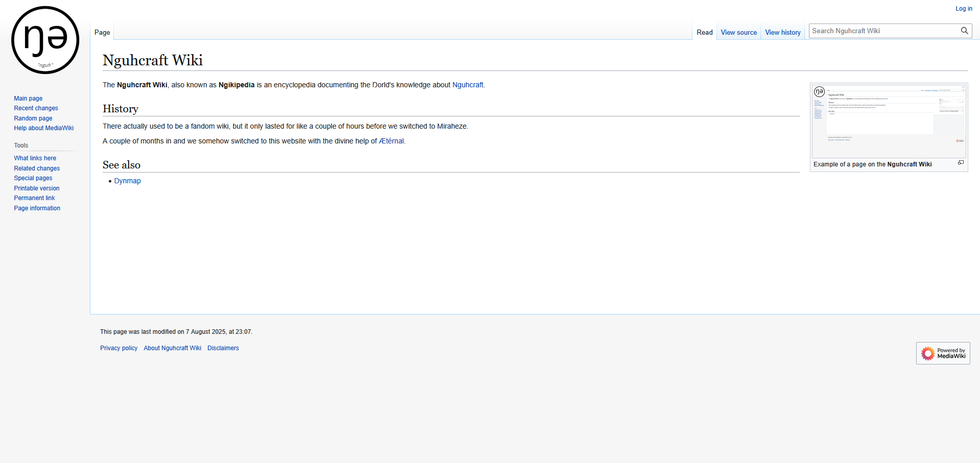Switch to the View source tab

click(738, 32)
